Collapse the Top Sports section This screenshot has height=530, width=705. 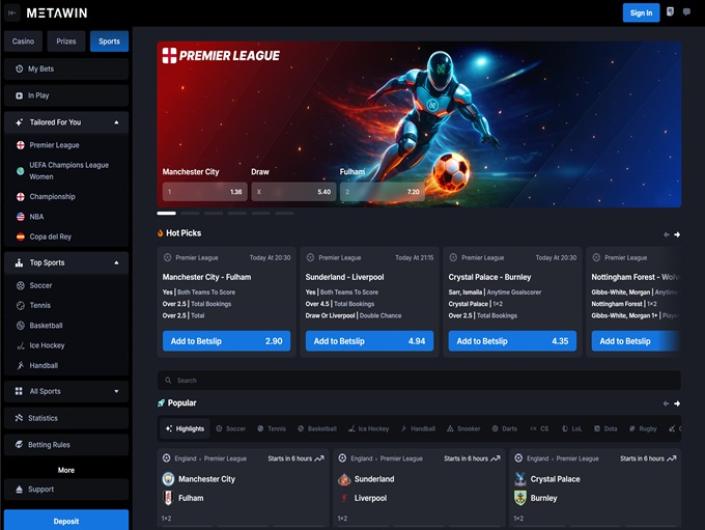tap(115, 263)
